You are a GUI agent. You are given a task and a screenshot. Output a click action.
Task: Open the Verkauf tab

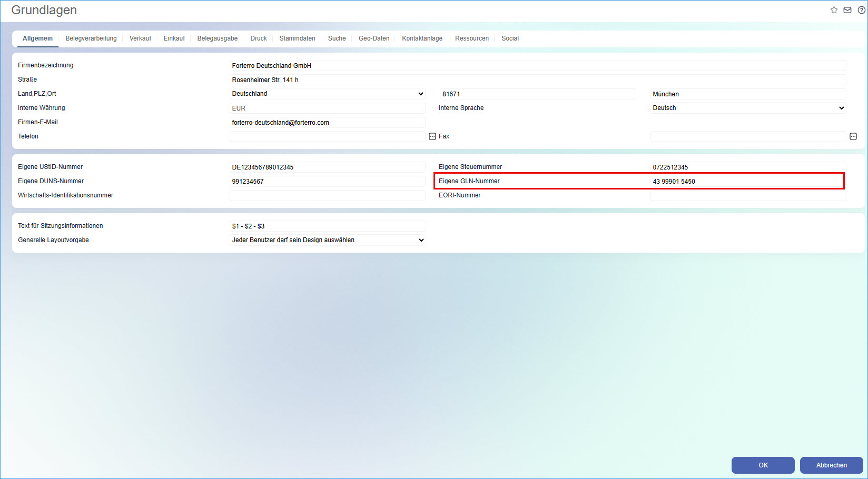[x=140, y=38]
